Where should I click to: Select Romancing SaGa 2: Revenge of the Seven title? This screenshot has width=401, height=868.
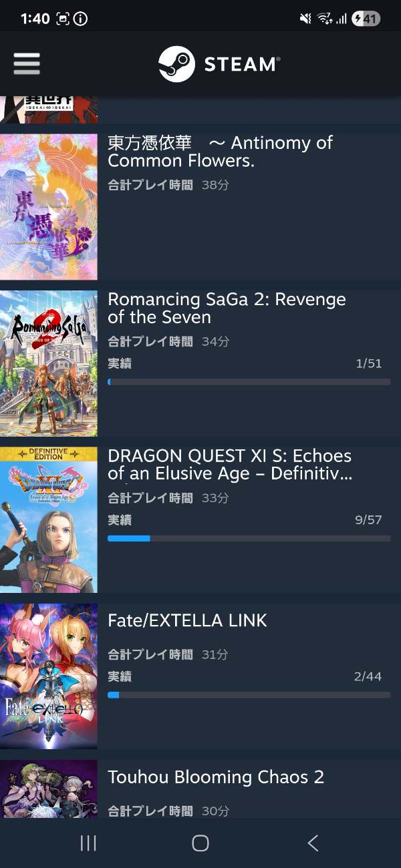227,308
